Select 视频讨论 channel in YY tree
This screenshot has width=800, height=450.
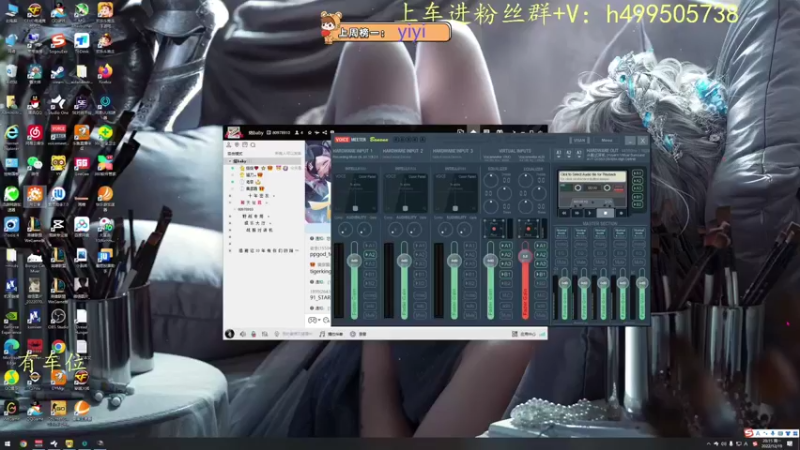point(260,230)
